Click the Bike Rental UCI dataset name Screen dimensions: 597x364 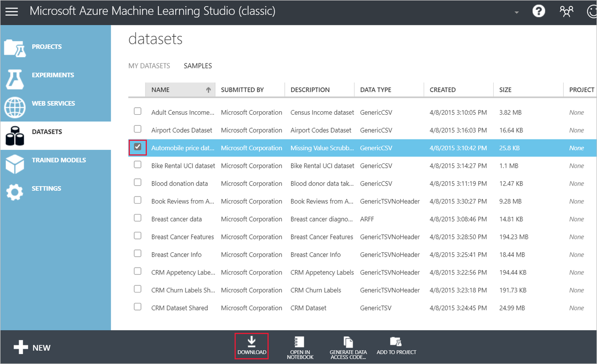click(x=183, y=165)
